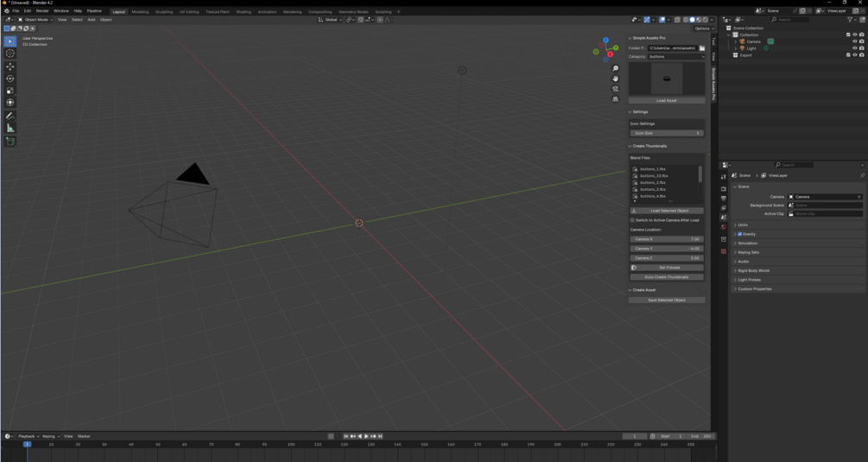Viewport: 868px width, 462px height.
Task: Switch perspective/orthographic grid icon
Action: (x=615, y=99)
